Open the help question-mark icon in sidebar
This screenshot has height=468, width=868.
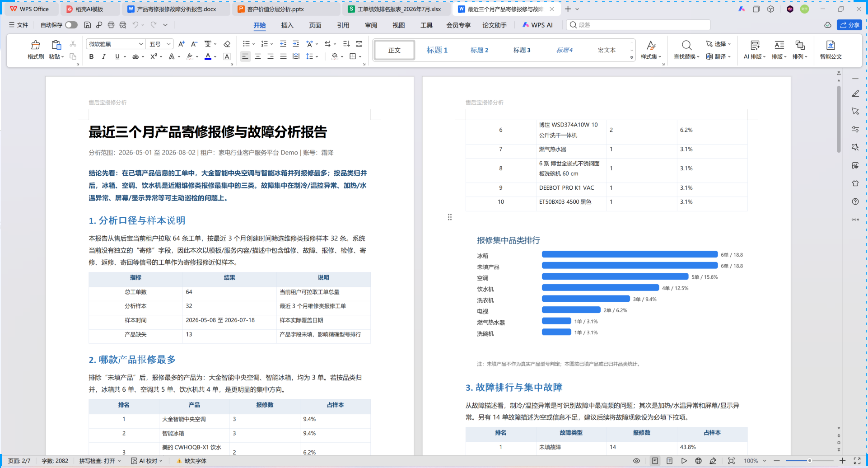(855, 201)
